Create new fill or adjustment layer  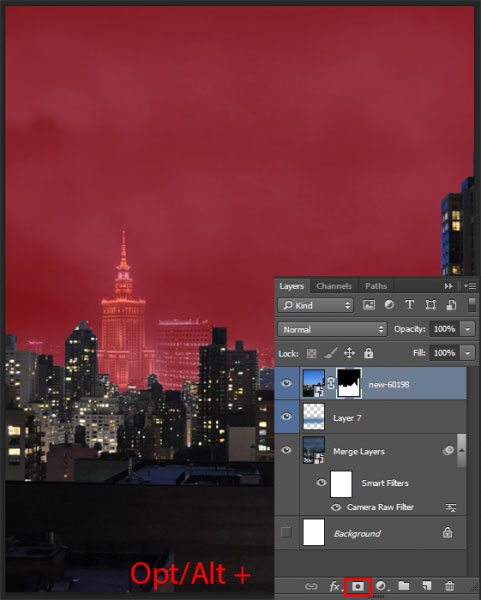click(381, 586)
